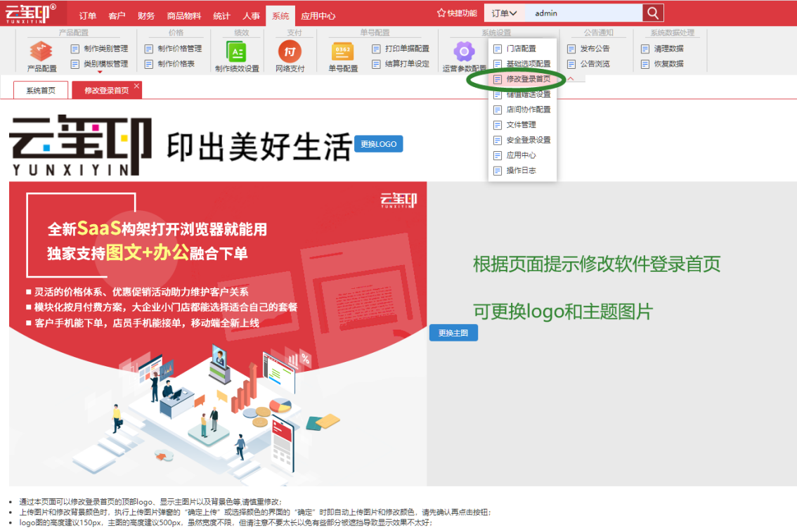Viewport: 797px width, 532px height.
Task: Click the 更换LOGO button
Action: [x=379, y=144]
